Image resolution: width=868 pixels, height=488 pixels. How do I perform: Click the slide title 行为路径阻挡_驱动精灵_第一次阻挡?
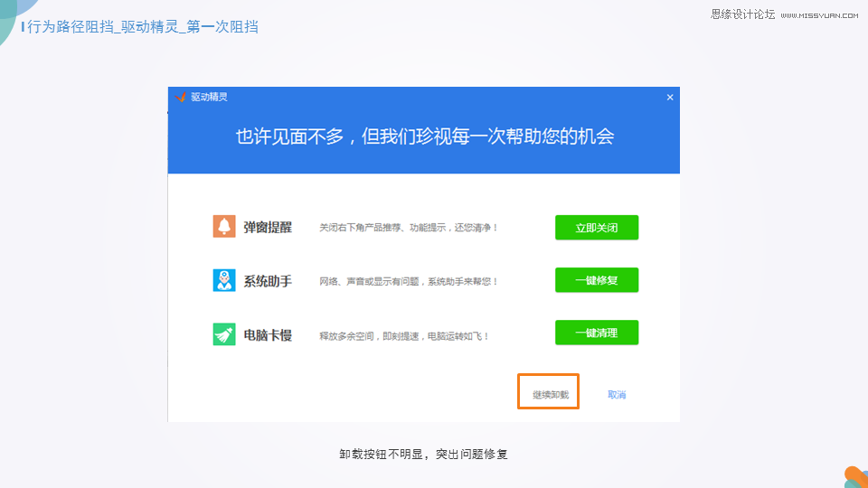coord(142,26)
